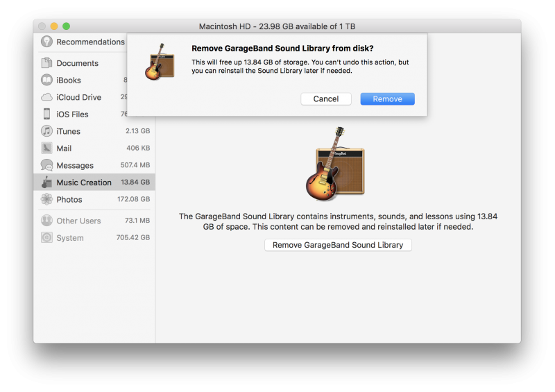
Task: Click the Photos 172.08 GB size value
Action: tap(133, 199)
